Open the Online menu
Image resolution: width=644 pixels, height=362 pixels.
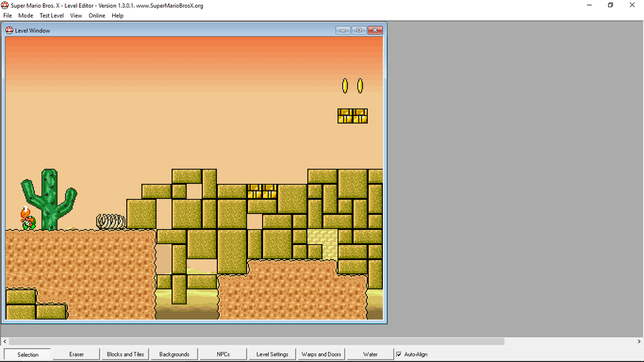[x=97, y=16]
